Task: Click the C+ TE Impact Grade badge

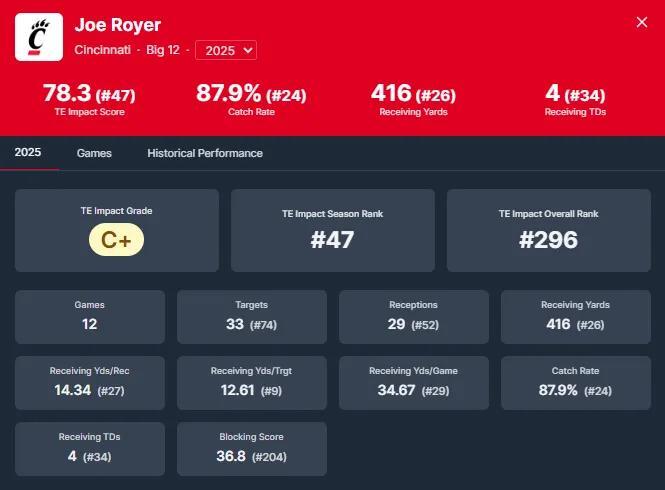Action: click(x=117, y=240)
